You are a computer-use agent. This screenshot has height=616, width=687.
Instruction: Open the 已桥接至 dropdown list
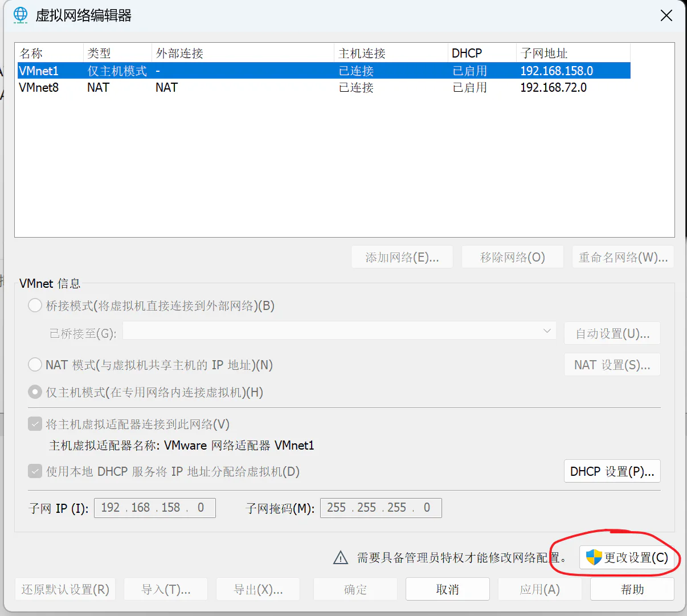point(340,331)
